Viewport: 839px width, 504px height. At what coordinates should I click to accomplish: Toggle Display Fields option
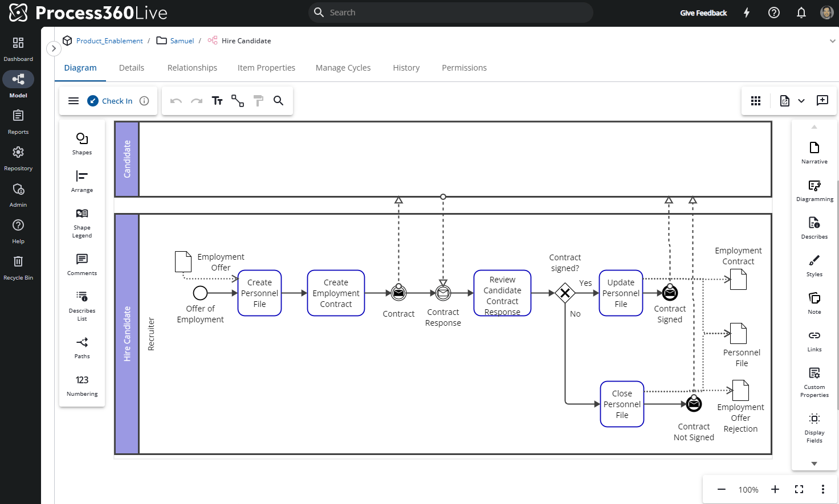tap(814, 427)
